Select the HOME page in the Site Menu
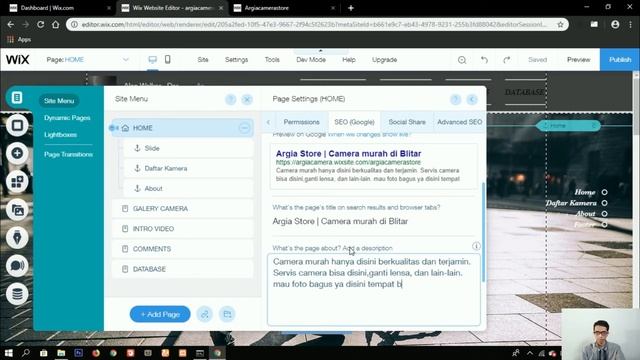This screenshot has height=360, width=640. [x=182, y=128]
